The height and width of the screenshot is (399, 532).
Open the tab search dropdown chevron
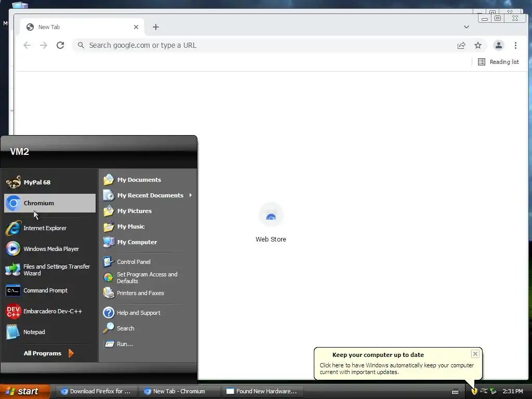click(x=467, y=27)
